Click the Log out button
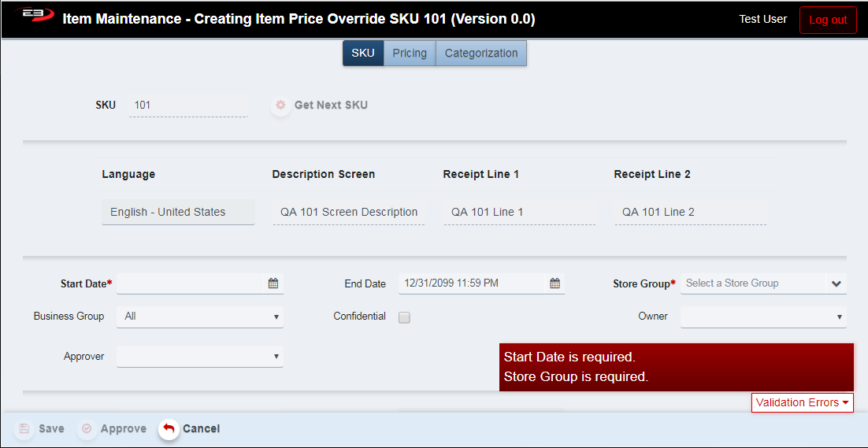 [828, 20]
